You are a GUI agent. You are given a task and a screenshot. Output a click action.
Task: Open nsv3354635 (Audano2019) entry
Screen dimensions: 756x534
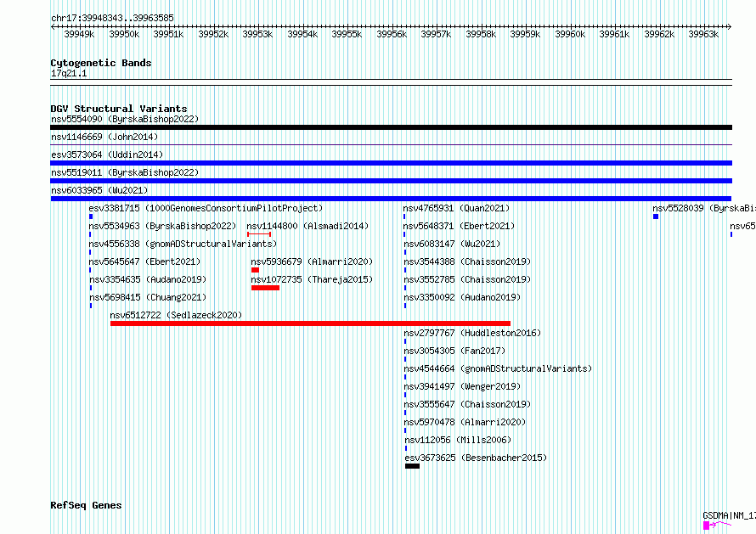click(148, 279)
